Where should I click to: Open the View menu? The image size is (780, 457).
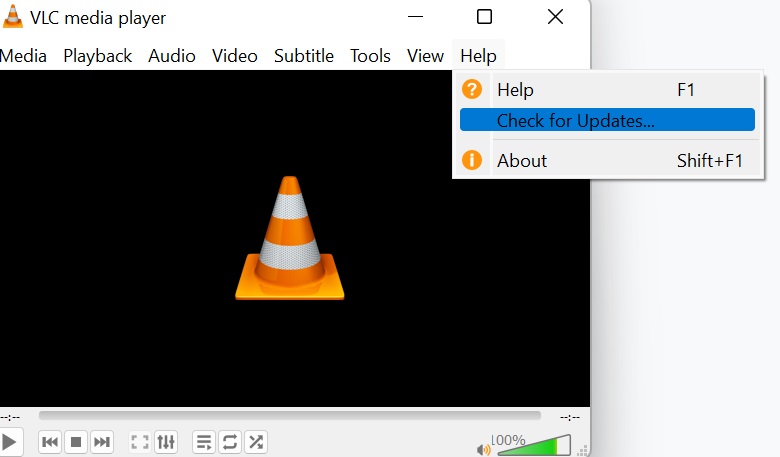(425, 56)
